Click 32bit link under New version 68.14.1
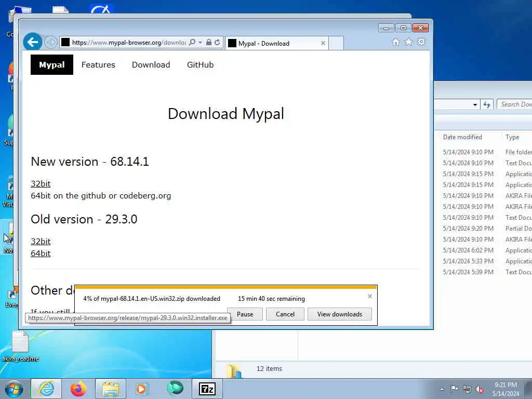Image resolution: width=532 pixels, height=399 pixels. pyautogui.click(x=41, y=183)
